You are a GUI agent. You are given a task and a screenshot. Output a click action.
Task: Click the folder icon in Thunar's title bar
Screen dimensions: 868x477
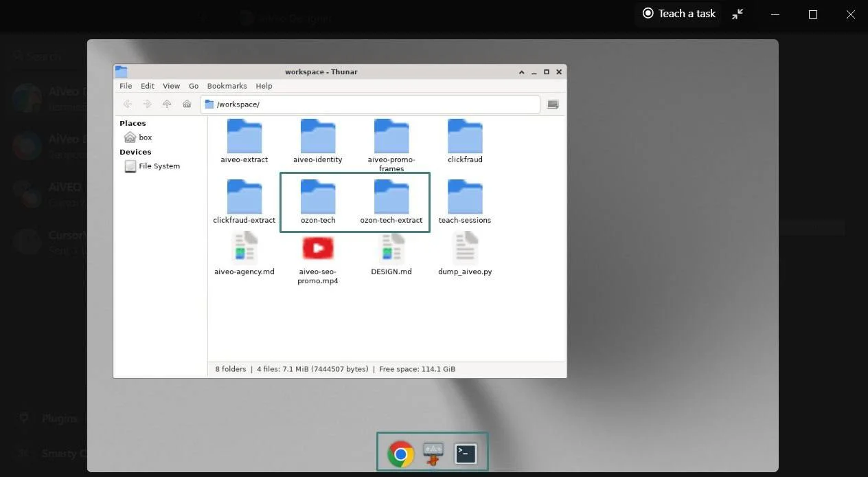(x=122, y=71)
